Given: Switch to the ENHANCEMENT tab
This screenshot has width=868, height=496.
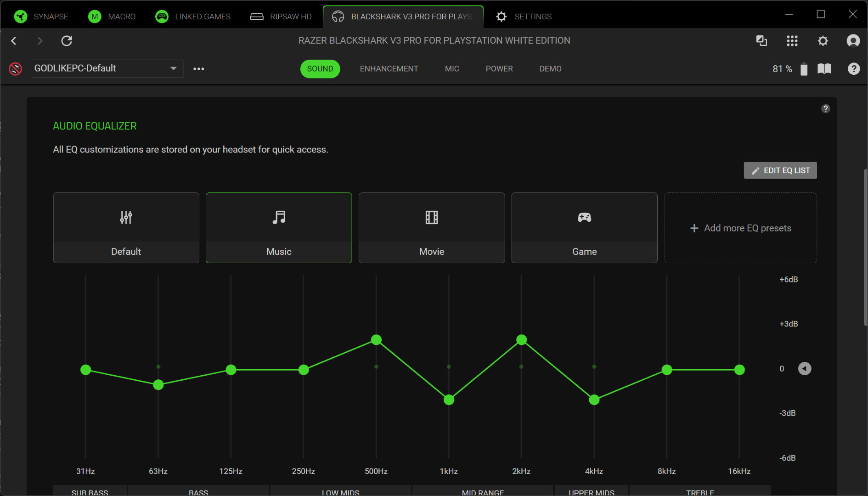Looking at the screenshot, I should [x=389, y=69].
